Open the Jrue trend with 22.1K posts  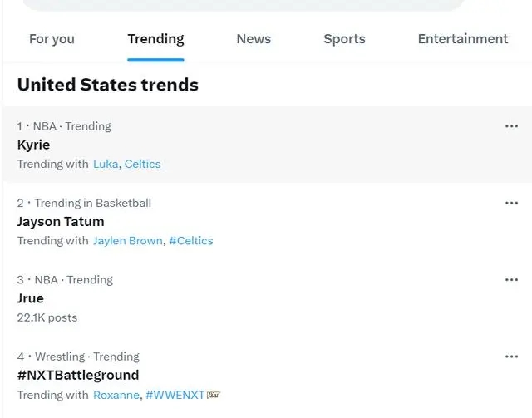pyautogui.click(x=268, y=298)
